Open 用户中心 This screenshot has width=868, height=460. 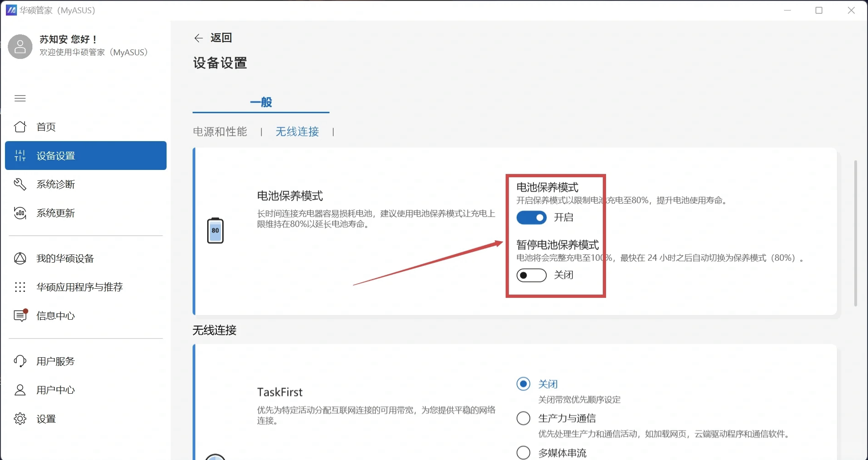86,390
